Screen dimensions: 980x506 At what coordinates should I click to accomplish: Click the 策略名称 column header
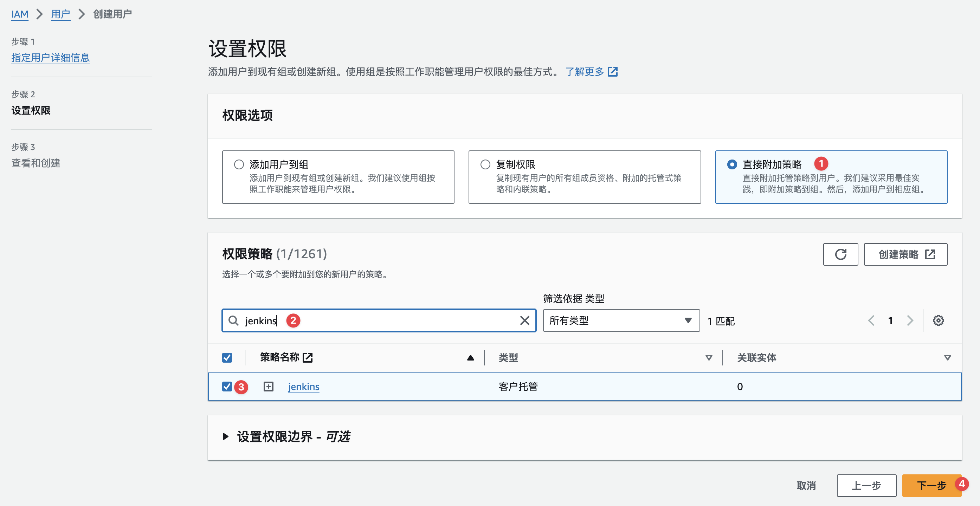coord(279,357)
